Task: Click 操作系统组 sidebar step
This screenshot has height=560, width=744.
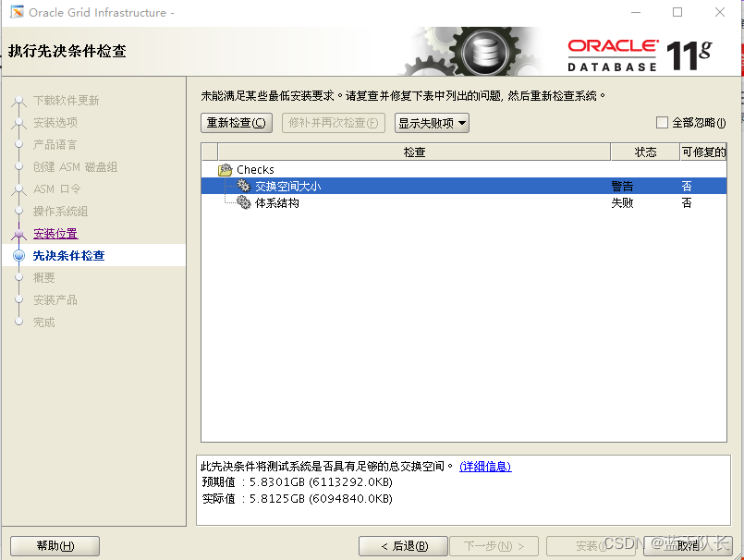Action: pos(60,212)
